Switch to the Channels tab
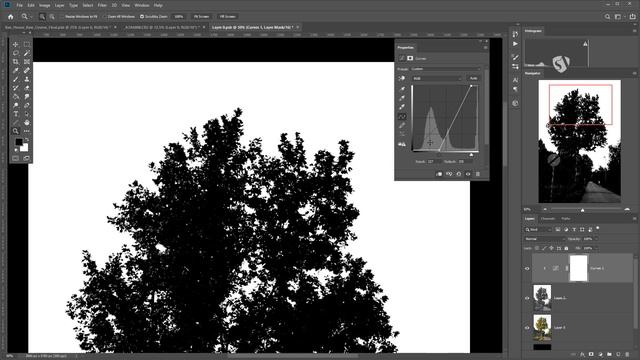Viewport: 640px width, 360px height. click(x=548, y=219)
